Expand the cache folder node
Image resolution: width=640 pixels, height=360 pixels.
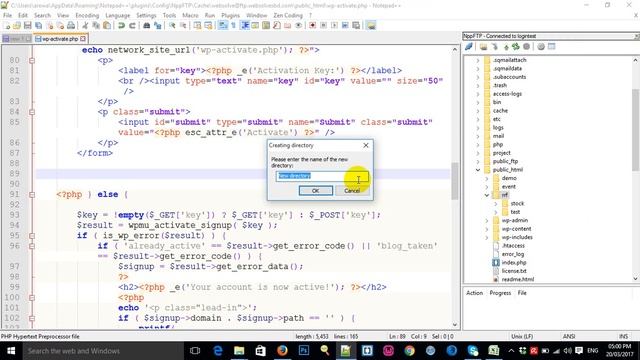[x=478, y=111]
